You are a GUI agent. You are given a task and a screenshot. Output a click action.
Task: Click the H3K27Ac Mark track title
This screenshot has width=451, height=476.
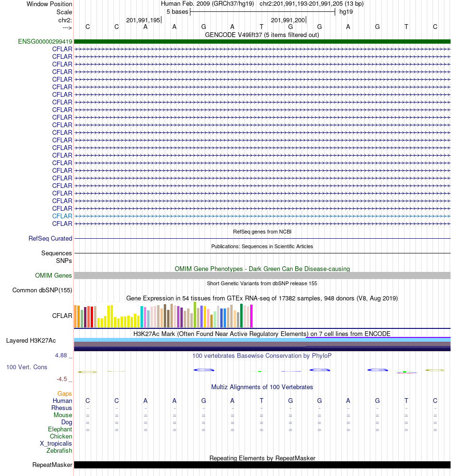tap(262, 334)
